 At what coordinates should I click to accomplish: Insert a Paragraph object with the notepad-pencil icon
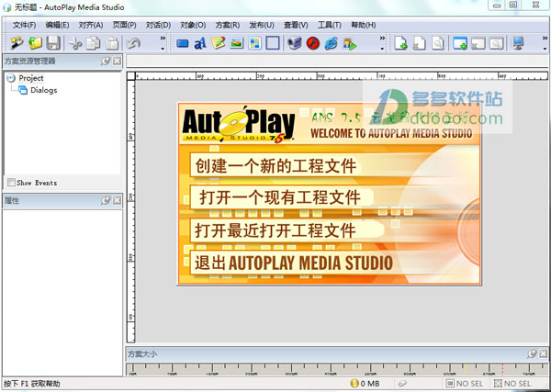(x=219, y=43)
